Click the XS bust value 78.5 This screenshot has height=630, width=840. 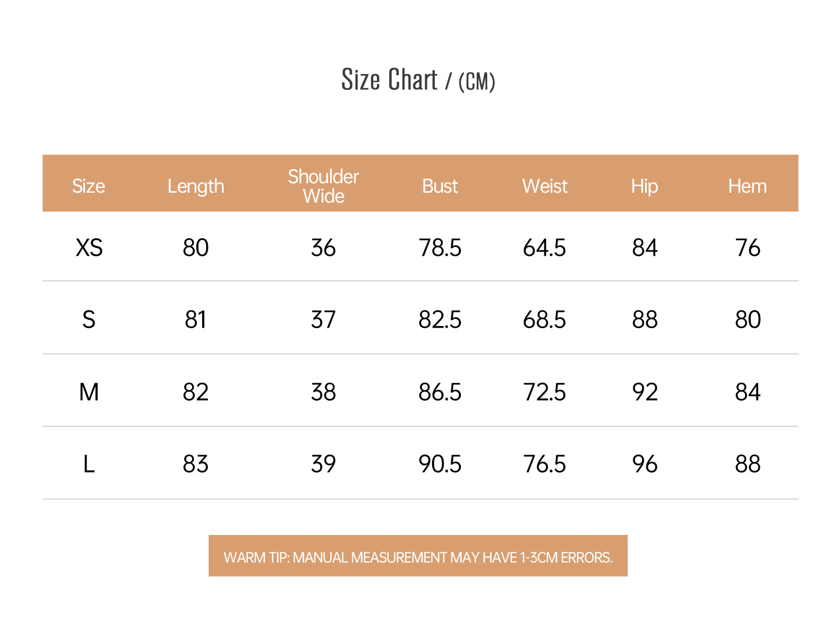pos(440,248)
